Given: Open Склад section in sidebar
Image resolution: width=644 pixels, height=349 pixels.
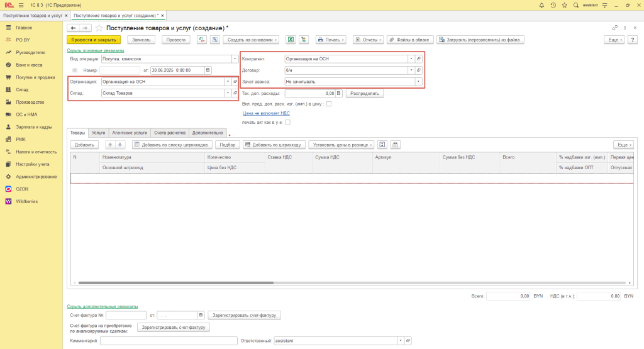Looking at the screenshot, I should [x=22, y=89].
